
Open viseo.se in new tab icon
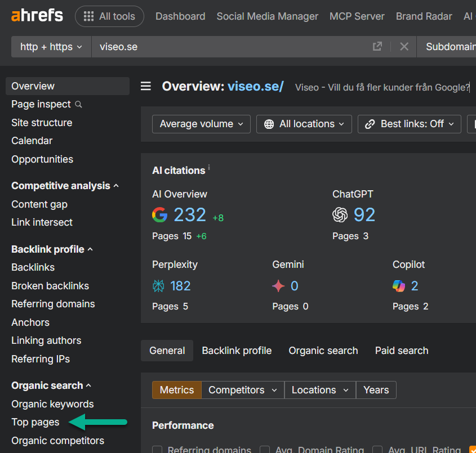[377, 47]
